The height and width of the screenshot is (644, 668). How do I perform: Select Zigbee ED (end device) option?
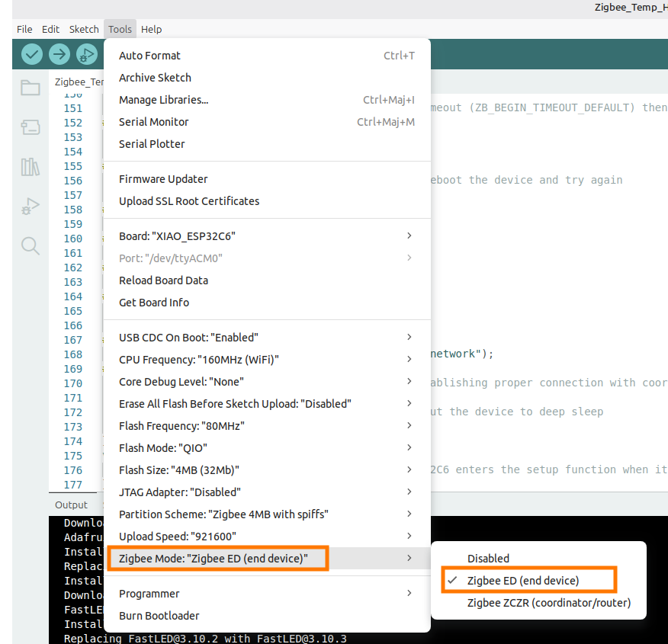click(523, 581)
